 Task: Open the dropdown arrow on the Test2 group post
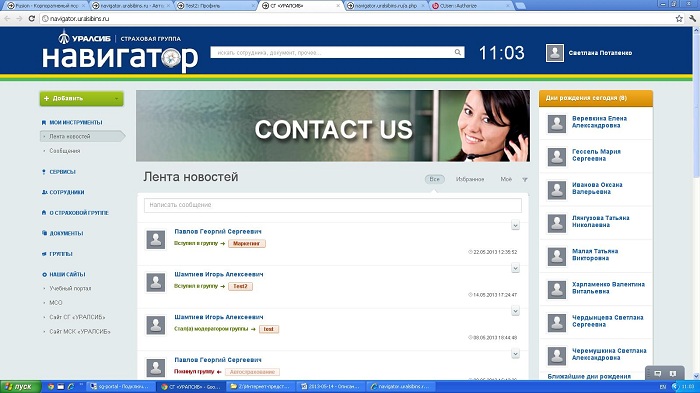tap(515, 268)
